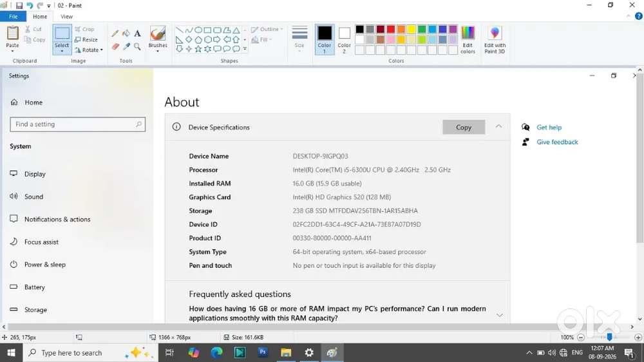Open the Edit colors dialog

point(468,39)
